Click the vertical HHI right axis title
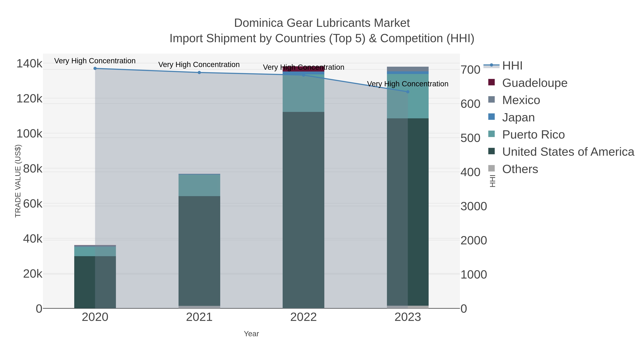Viewport: 644px width, 362px height. click(x=492, y=181)
